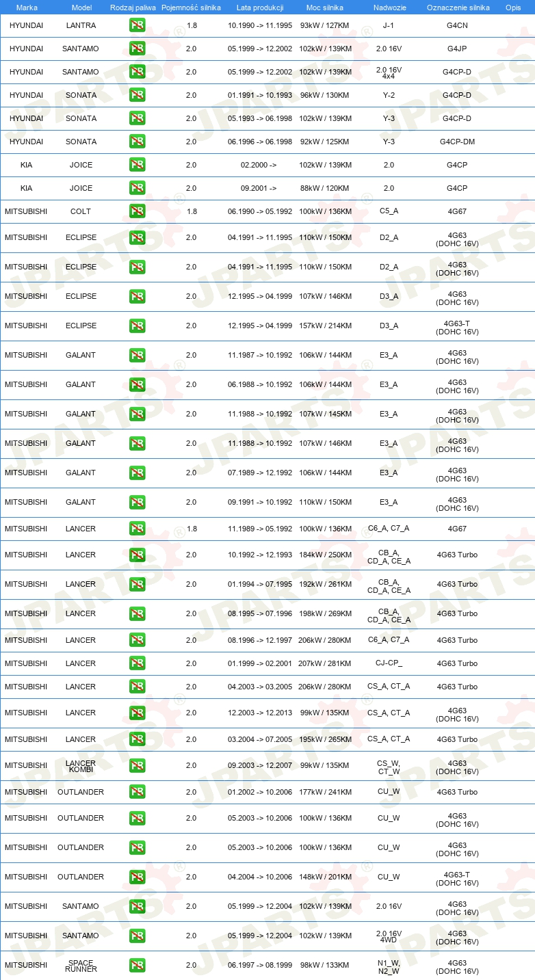The image size is (535, 980).
Task: Click the fuel icon for Eclipse 4G63-T row
Action: pyautogui.click(x=137, y=326)
